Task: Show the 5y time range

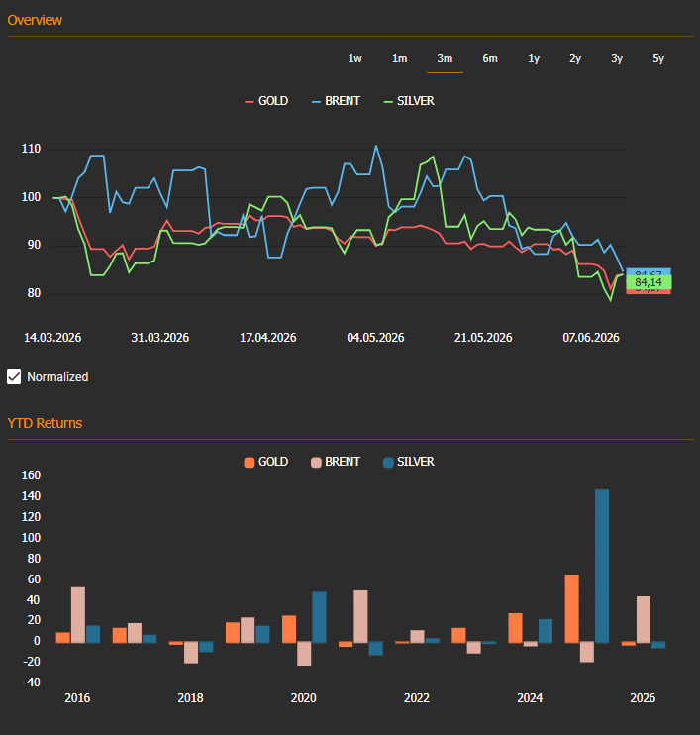Action: point(658,58)
